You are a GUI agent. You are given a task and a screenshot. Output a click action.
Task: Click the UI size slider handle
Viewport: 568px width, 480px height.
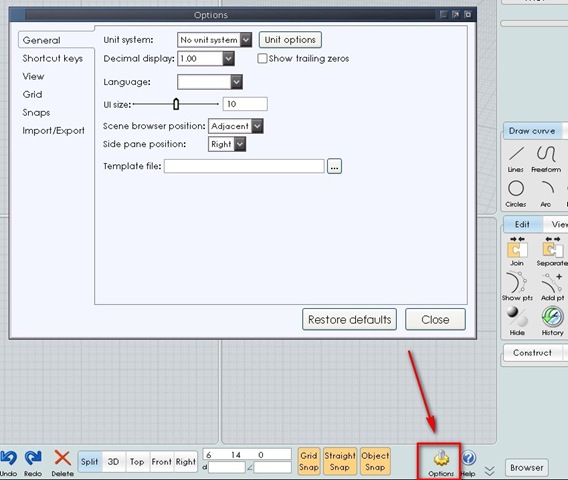click(176, 104)
